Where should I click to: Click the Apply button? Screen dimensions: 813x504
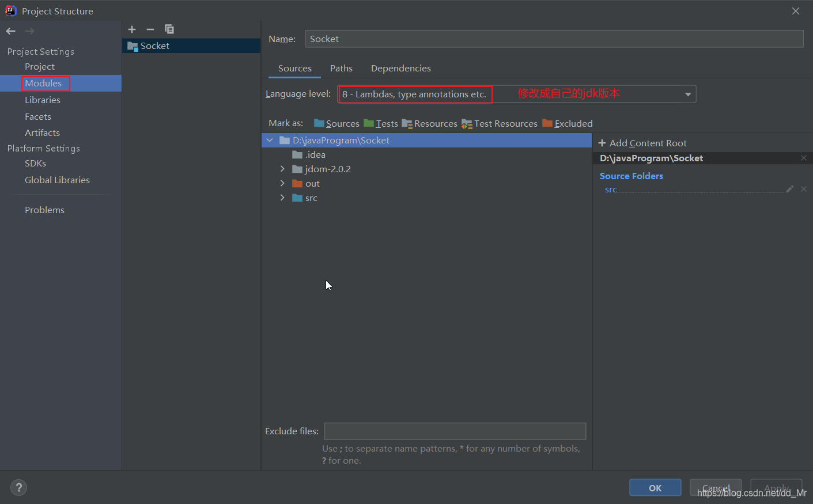[776, 488]
